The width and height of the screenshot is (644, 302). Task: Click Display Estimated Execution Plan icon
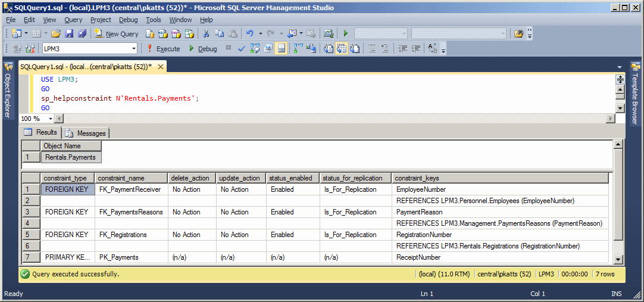tap(255, 49)
